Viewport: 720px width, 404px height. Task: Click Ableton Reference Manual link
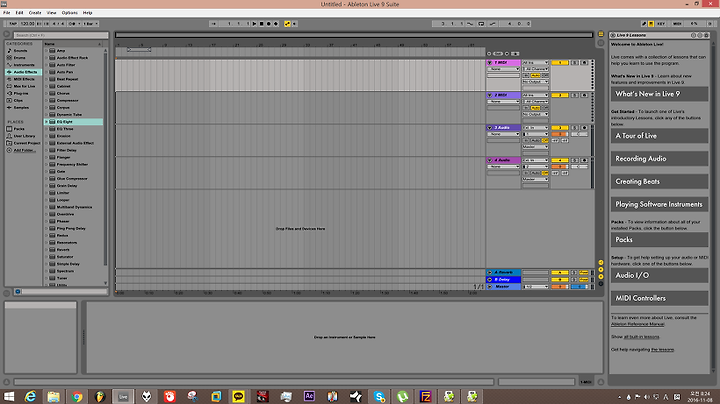[x=637, y=324]
